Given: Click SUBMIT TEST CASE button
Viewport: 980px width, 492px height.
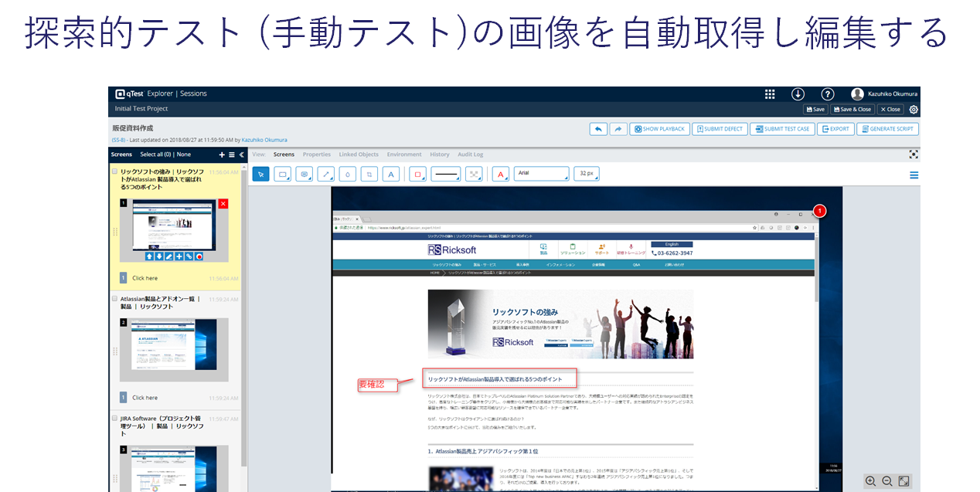Looking at the screenshot, I should [781, 129].
